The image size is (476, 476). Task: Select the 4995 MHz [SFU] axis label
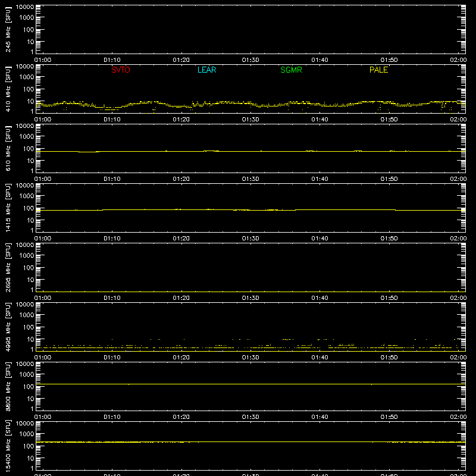click(8, 327)
